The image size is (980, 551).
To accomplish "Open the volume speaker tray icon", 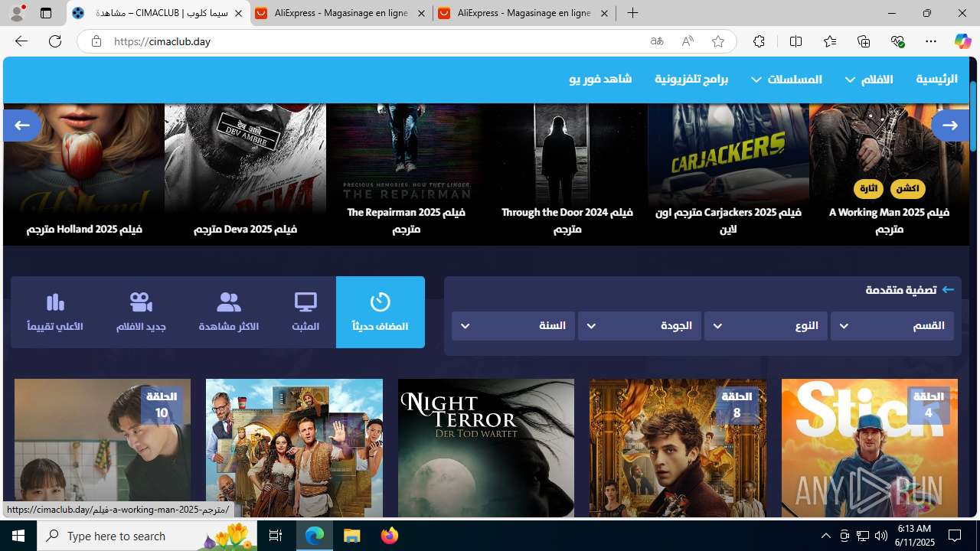I will (880, 536).
